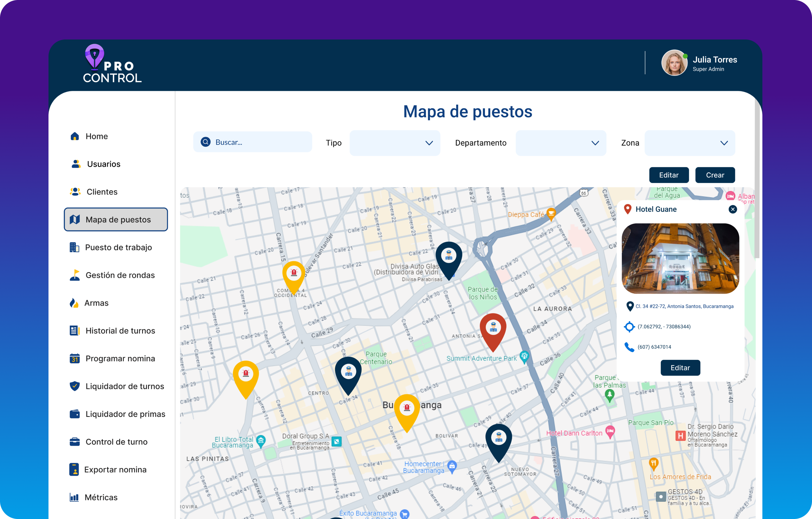This screenshot has width=812, height=519.
Task: Click the Pro Control logo
Action: point(112,63)
